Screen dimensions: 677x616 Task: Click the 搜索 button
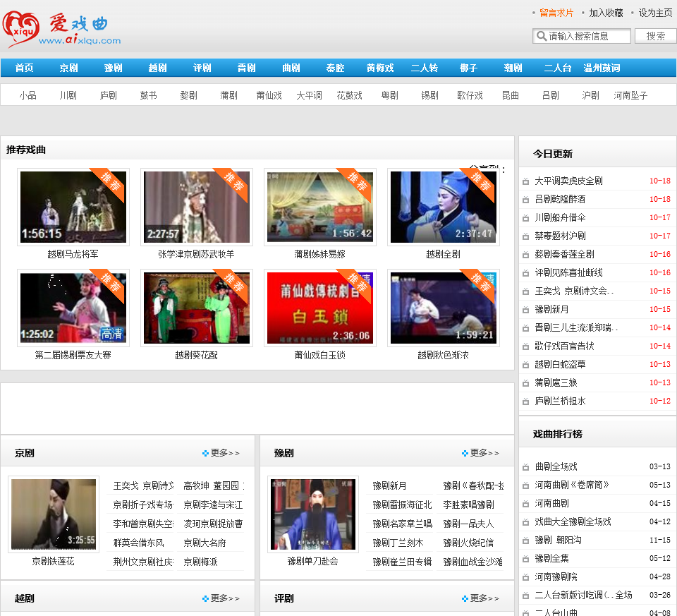[655, 36]
